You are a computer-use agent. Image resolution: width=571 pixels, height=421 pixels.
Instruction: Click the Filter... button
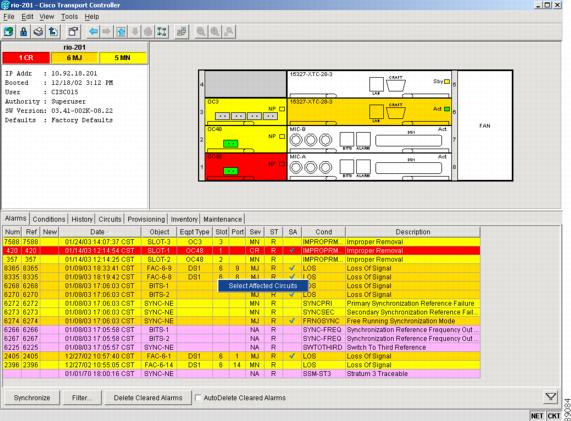point(82,398)
